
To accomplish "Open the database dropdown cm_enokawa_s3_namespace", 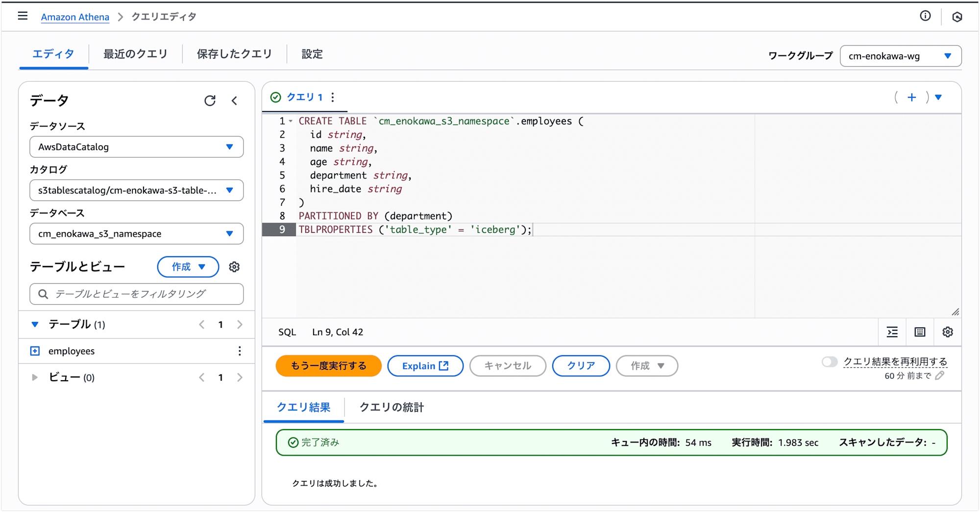I will [x=137, y=234].
